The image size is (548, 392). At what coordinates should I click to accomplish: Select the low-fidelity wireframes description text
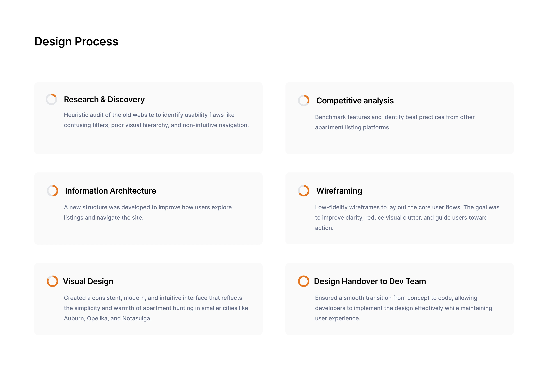tap(407, 217)
